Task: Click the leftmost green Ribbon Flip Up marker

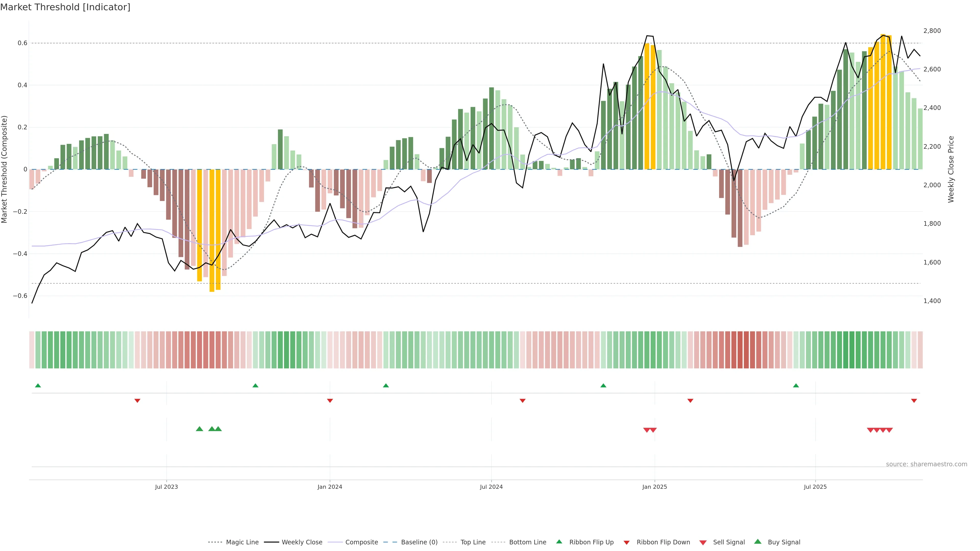Action: 38,386
